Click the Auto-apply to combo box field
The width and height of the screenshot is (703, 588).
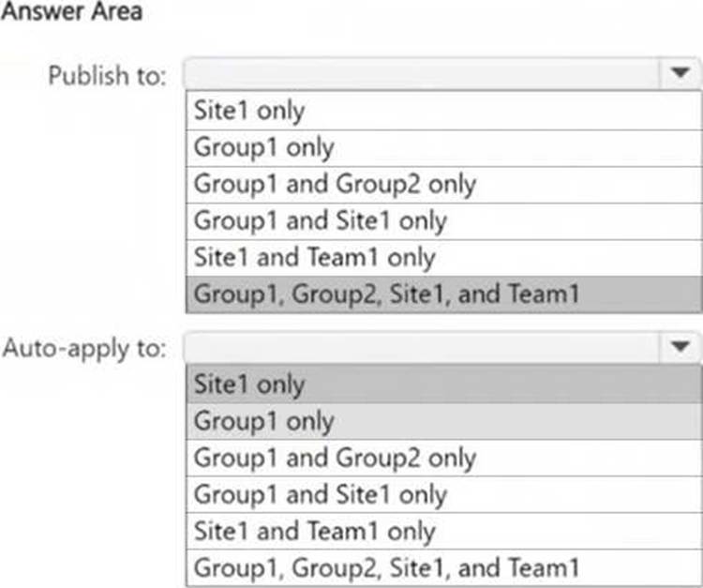422,348
